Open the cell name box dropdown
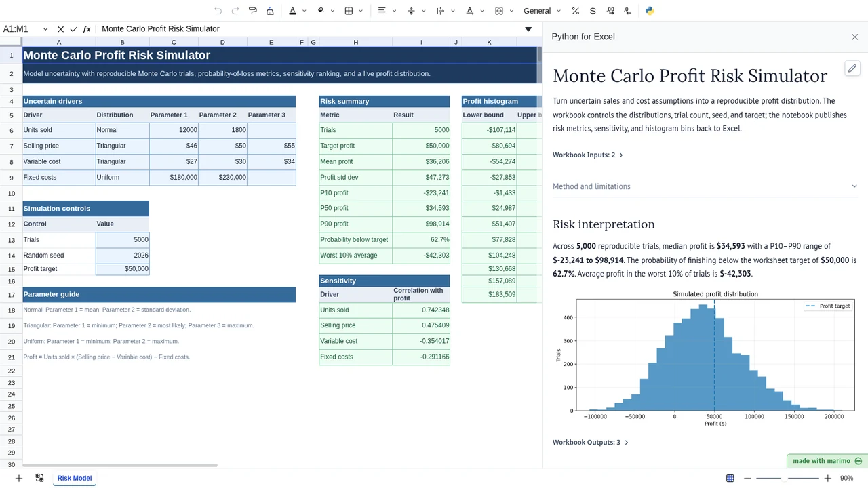This screenshot has height=488, width=868. click(45, 29)
